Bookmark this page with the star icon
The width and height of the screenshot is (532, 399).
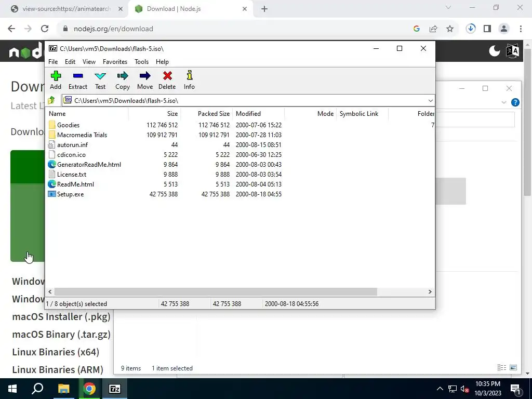pyautogui.click(x=450, y=29)
